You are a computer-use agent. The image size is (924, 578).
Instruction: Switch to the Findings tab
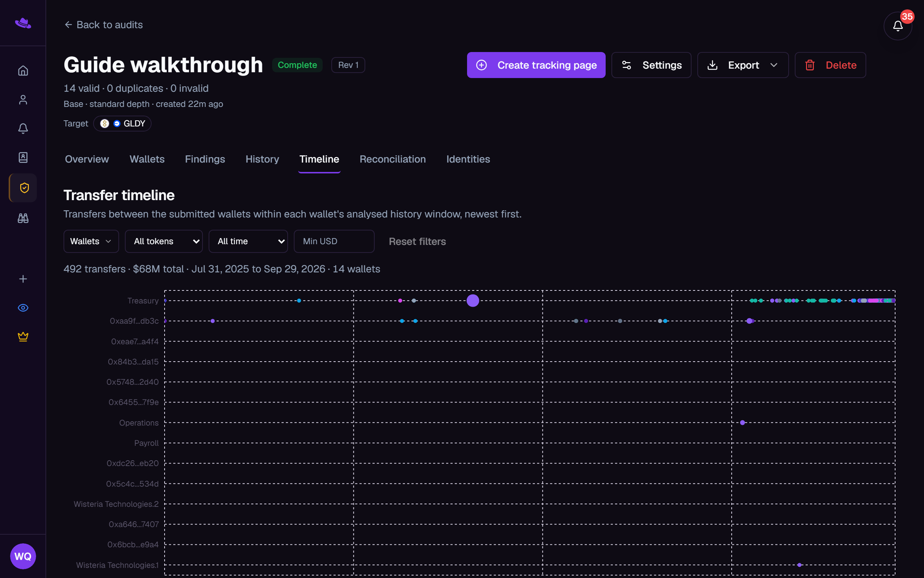(x=205, y=159)
